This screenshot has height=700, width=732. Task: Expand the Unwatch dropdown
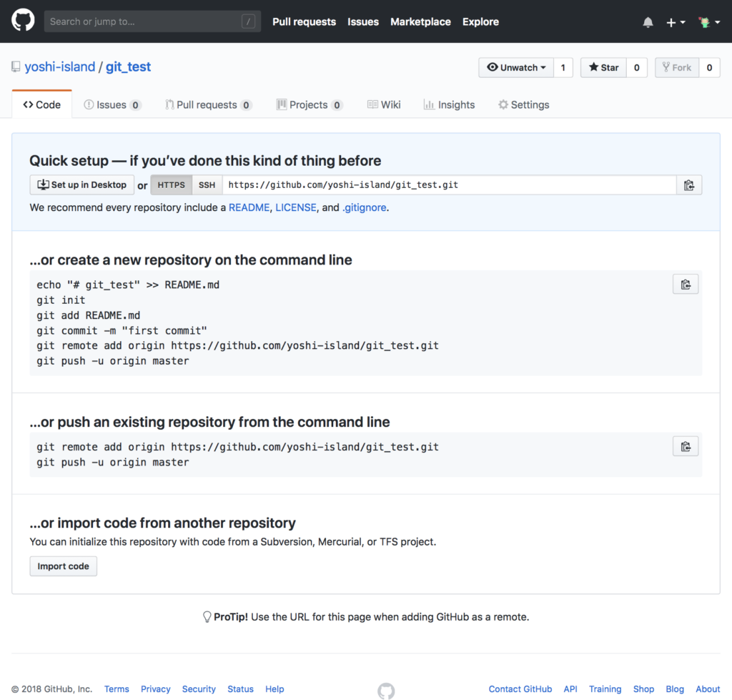[x=516, y=68]
